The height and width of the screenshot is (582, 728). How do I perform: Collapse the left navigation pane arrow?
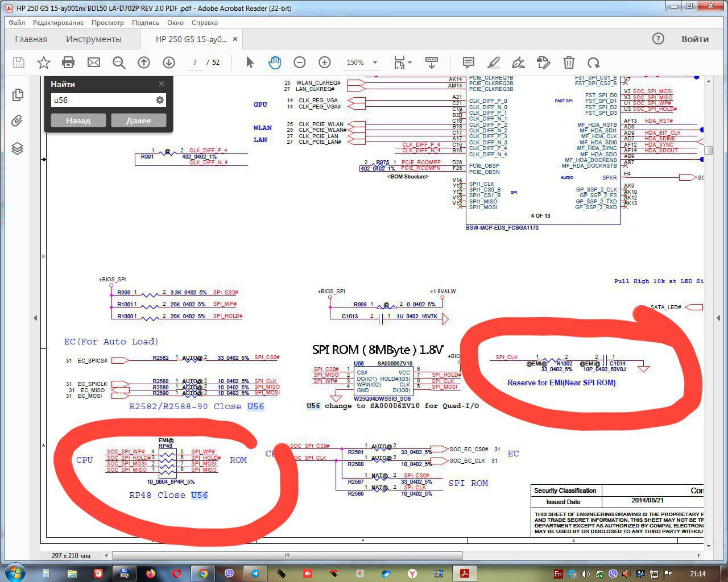coord(35,318)
